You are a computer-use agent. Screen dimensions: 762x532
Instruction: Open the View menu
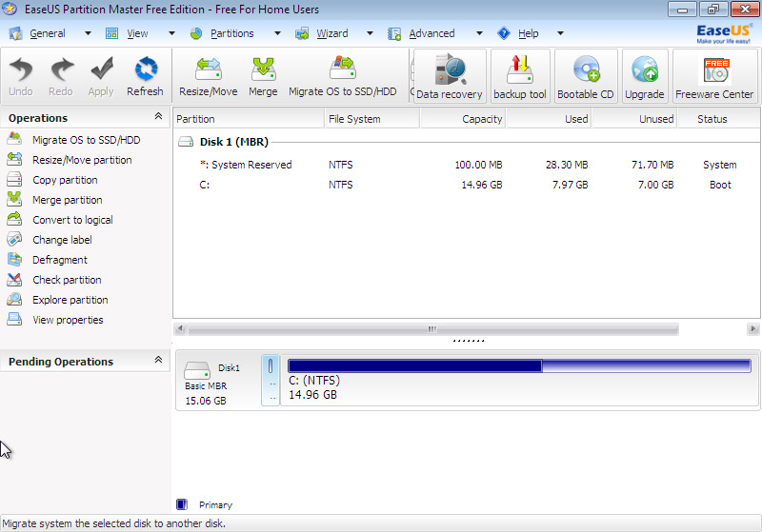pyautogui.click(x=137, y=33)
